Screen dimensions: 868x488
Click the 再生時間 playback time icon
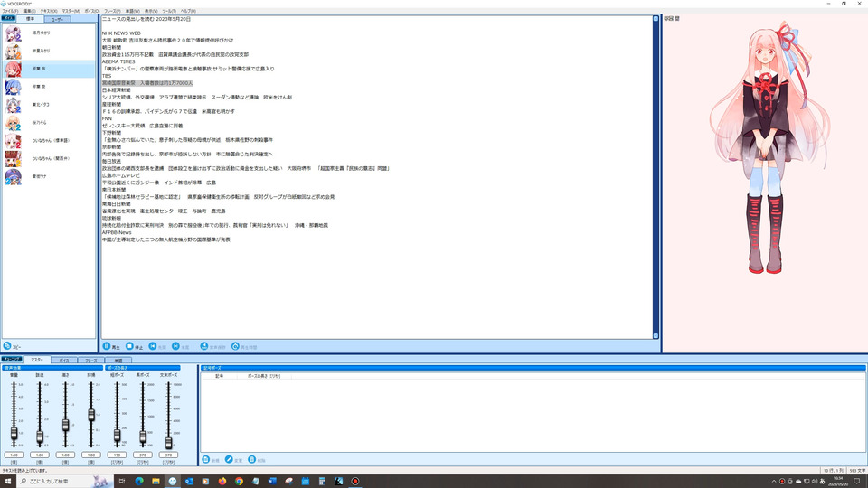point(235,346)
